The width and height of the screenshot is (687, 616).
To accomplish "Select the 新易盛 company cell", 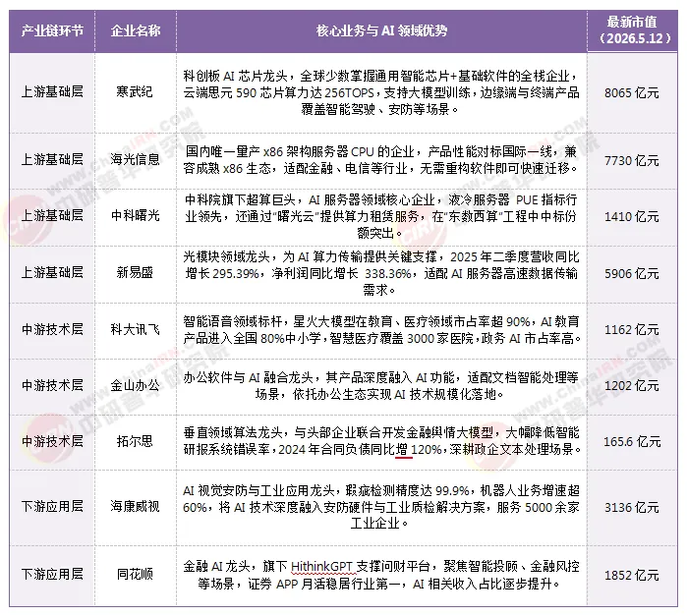I will point(135,272).
